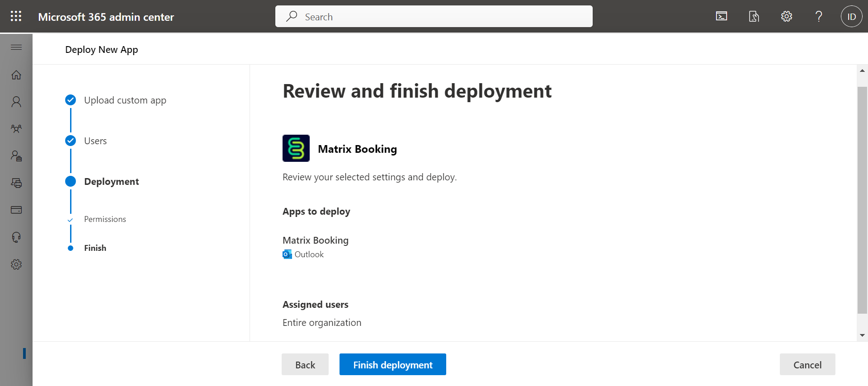
Task: Click the scrollbar down arrow
Action: click(x=862, y=335)
